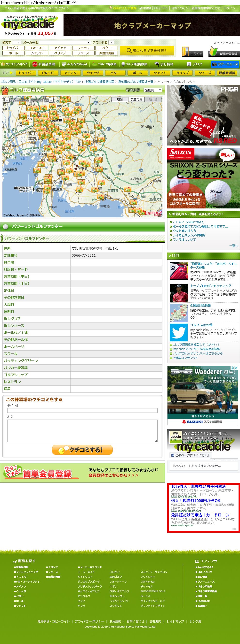Click the review 本文 text area
This screenshot has height=644, width=240.
(x=82, y=431)
